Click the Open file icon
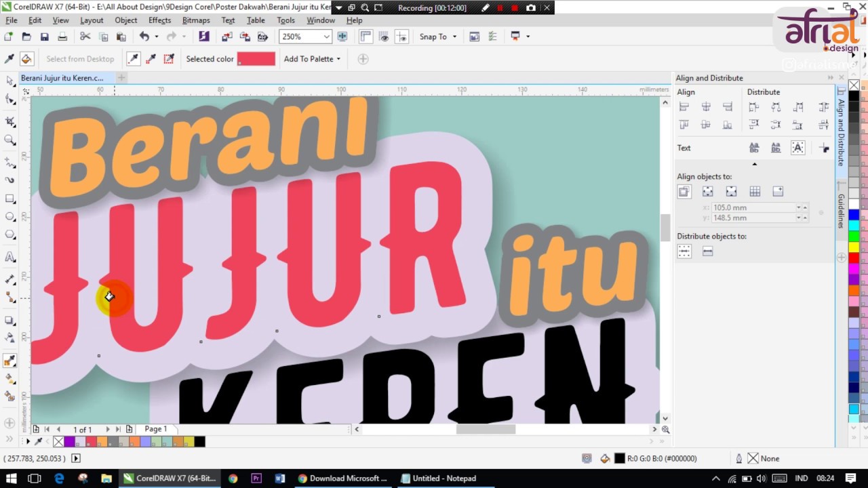This screenshot has height=488, width=868. tap(26, 37)
